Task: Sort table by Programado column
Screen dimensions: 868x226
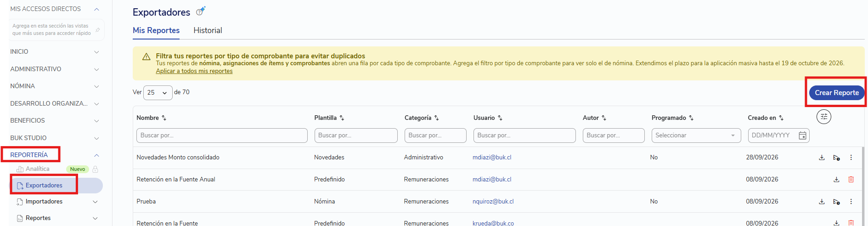Action: click(x=691, y=118)
